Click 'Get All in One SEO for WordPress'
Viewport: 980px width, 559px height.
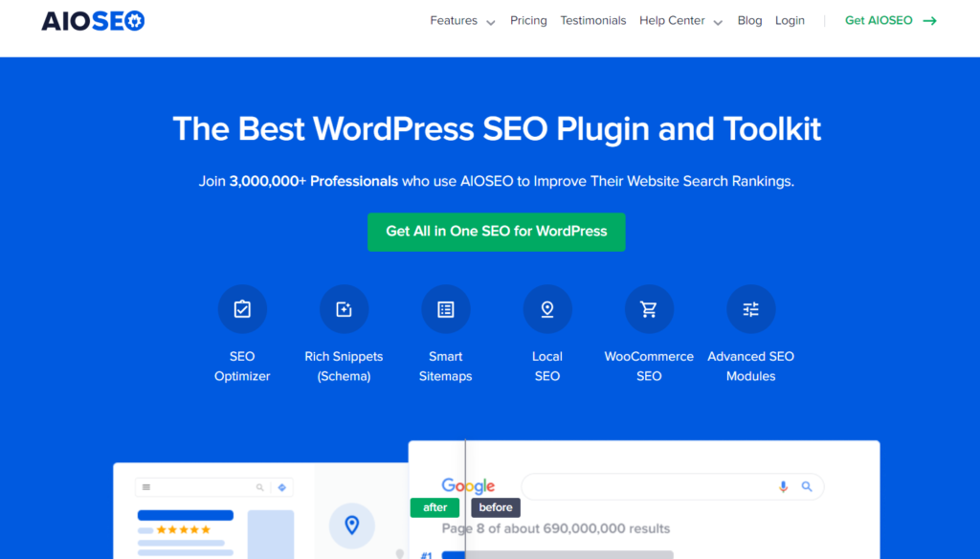click(496, 232)
